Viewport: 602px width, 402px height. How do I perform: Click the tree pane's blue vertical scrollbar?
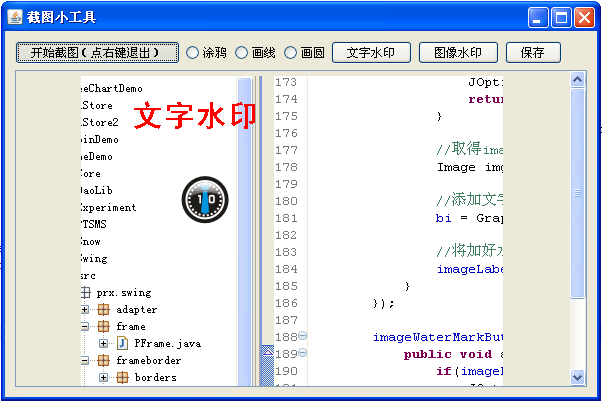pyautogui.click(x=244, y=230)
